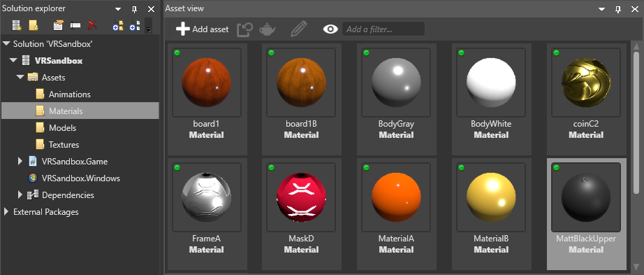Viewport: 644px width, 275px height.
Task: Select the MaterialA orange sphere thumbnail
Action: point(396,197)
